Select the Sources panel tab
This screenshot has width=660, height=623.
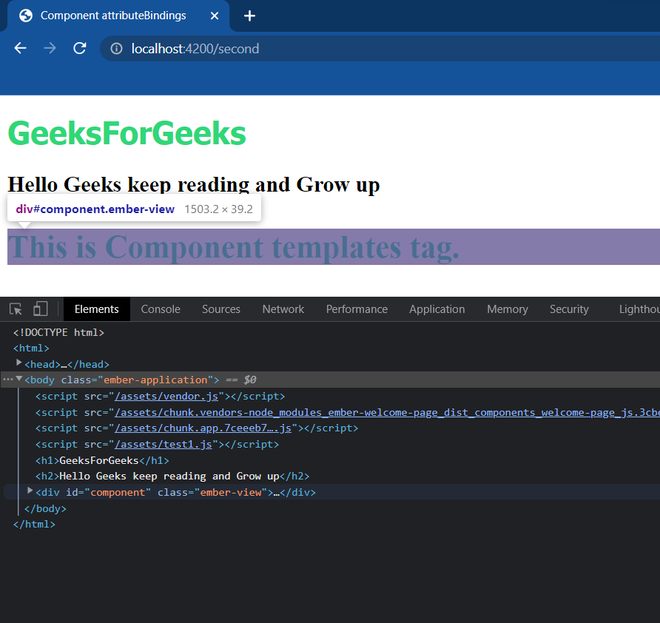221,309
